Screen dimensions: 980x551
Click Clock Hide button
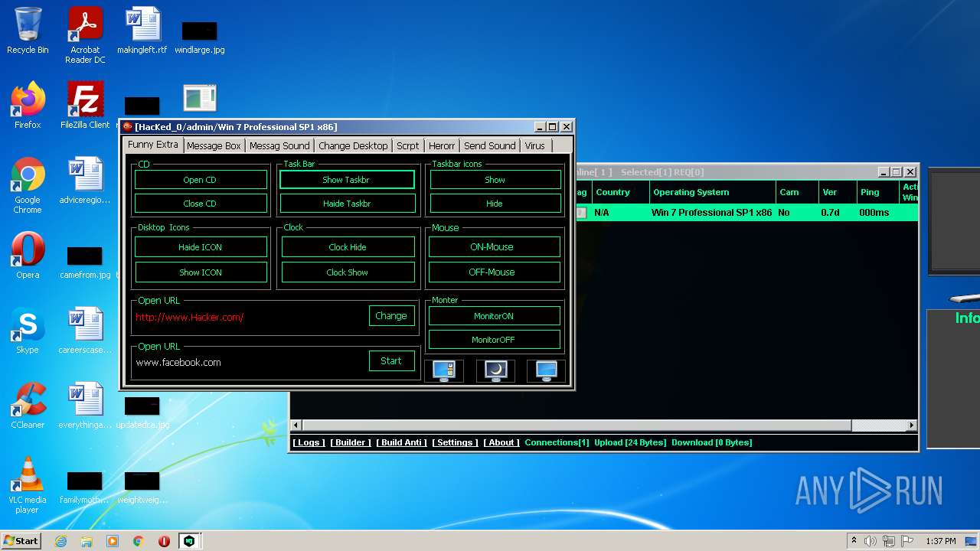(348, 247)
